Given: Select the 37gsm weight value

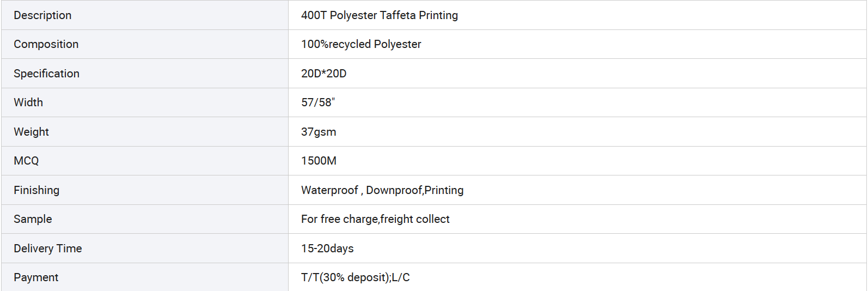Looking at the screenshot, I should (x=319, y=132).
